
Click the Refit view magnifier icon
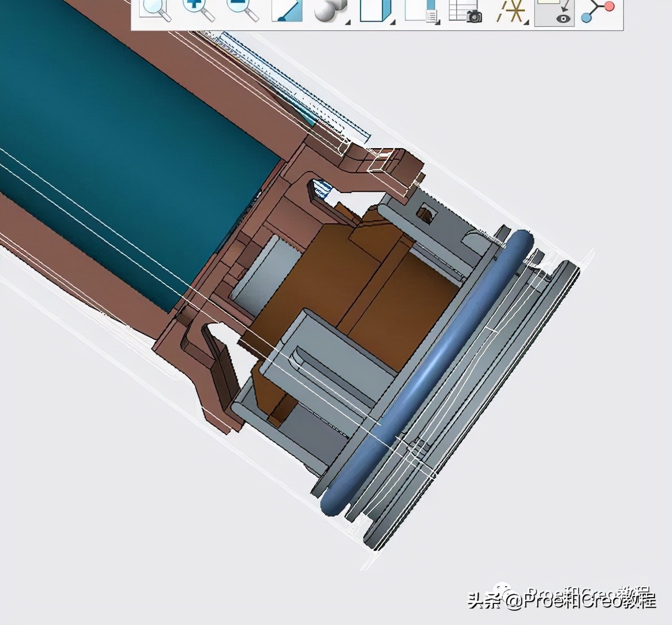(154, 11)
